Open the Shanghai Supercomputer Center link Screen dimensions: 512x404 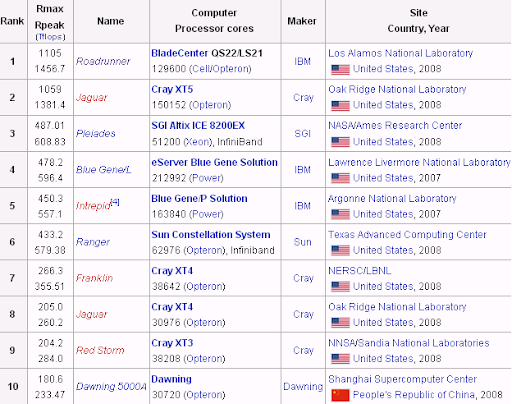pos(402,379)
